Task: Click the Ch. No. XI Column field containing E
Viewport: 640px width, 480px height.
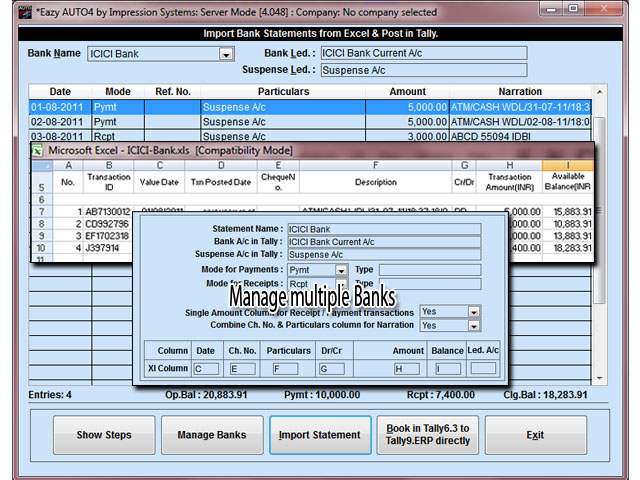Action: click(242, 369)
